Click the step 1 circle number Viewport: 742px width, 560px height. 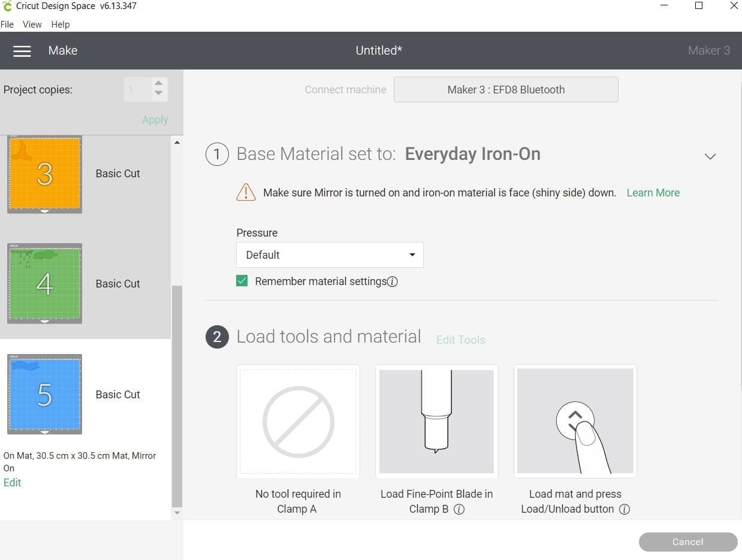(x=217, y=155)
